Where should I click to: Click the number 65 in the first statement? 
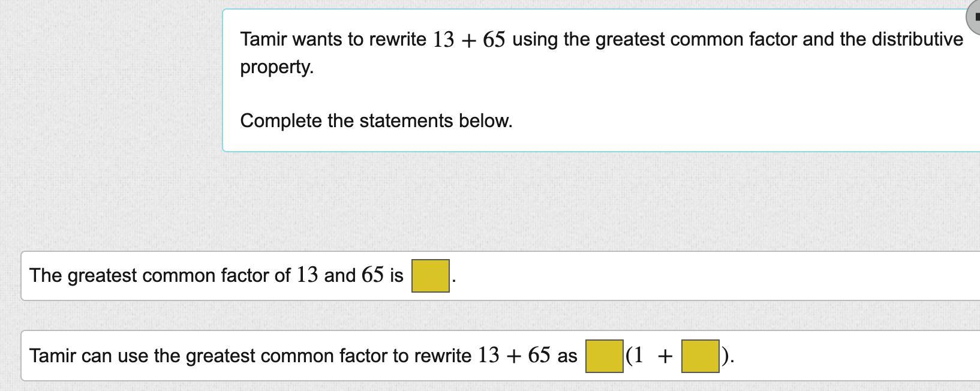coord(372,275)
